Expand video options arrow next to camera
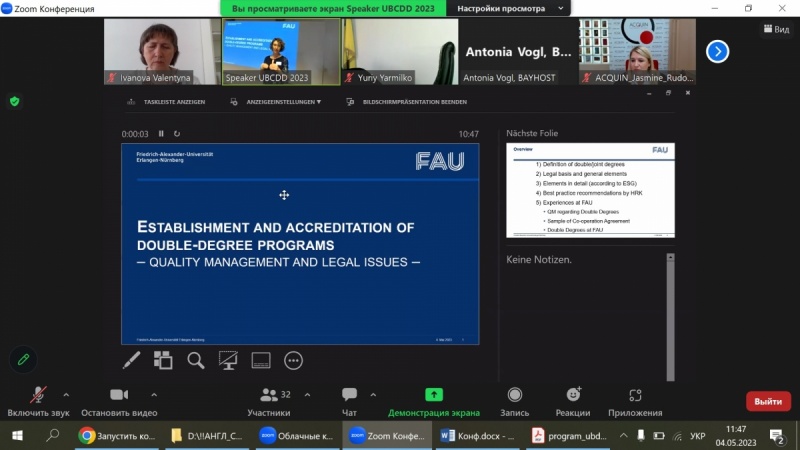Viewport: 800px width, 450px height. [x=153, y=394]
